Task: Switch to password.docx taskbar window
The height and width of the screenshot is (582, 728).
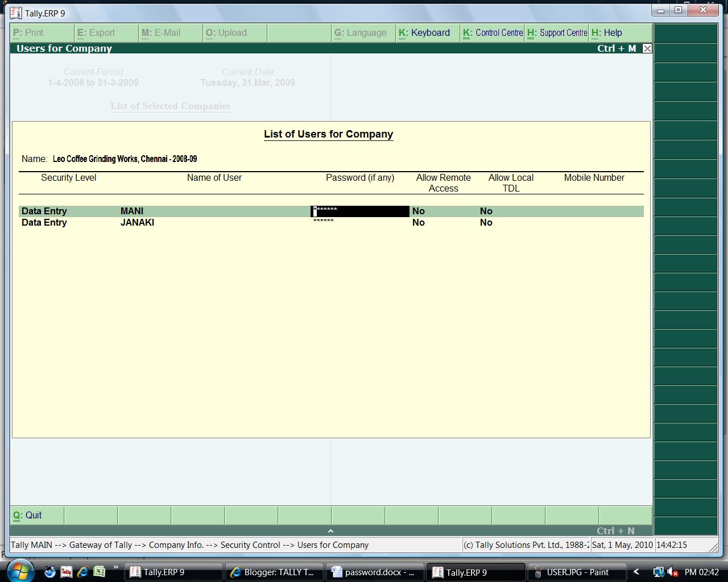Action: tap(375, 572)
